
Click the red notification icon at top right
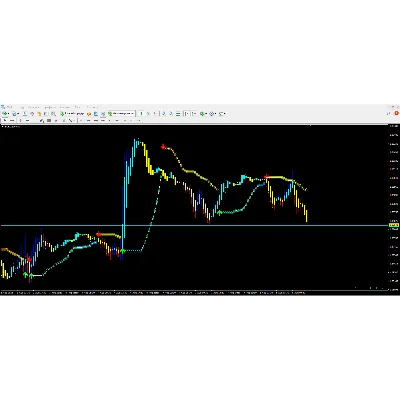click(397, 113)
